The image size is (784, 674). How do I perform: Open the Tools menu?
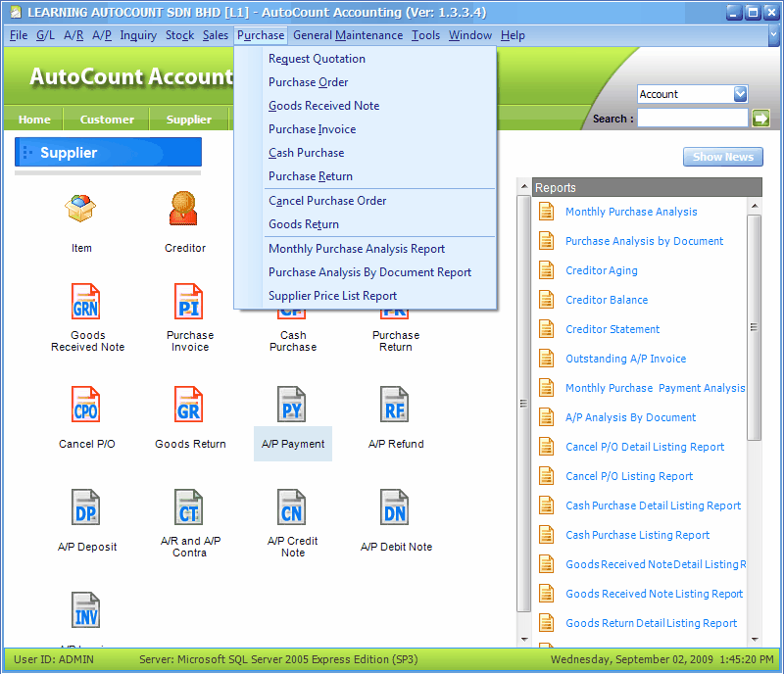(425, 35)
